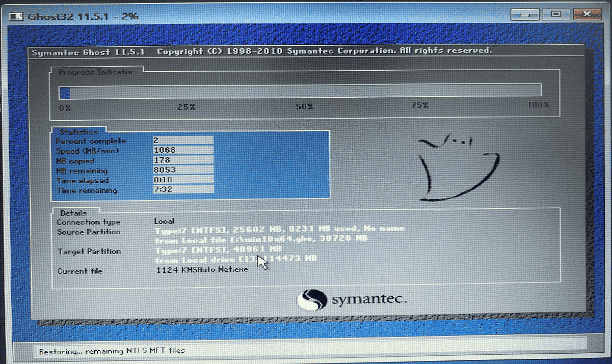Click the Details panel tab label
Image resolution: width=612 pixels, height=364 pixels.
point(73,213)
